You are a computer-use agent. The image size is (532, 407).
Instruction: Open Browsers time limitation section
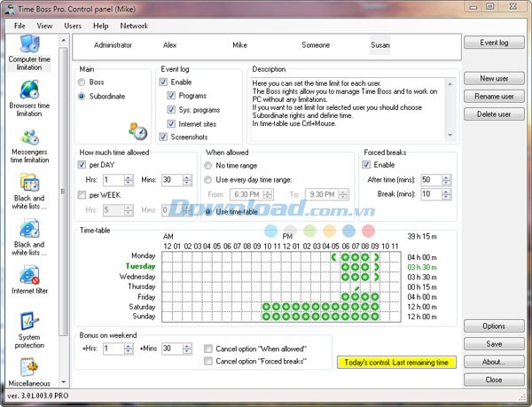pyautogui.click(x=28, y=97)
